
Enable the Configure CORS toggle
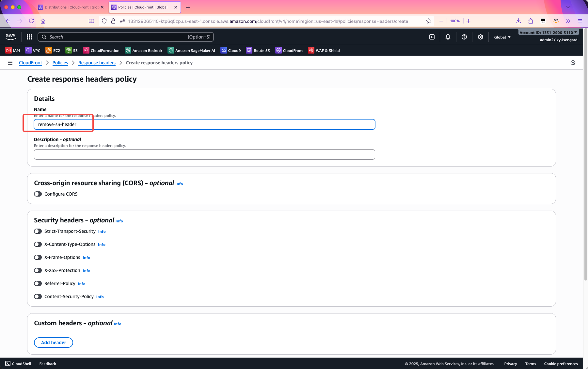(38, 194)
